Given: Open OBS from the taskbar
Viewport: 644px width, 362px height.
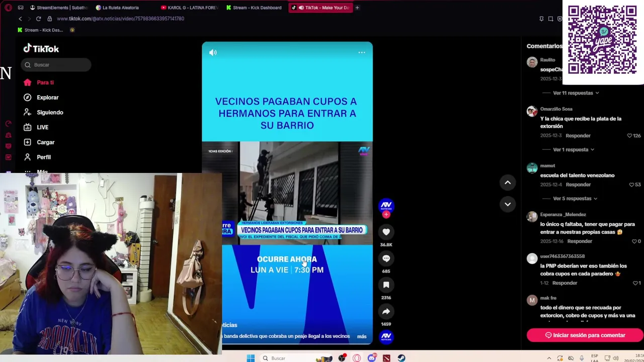Looking at the screenshot, I should pos(342,358).
